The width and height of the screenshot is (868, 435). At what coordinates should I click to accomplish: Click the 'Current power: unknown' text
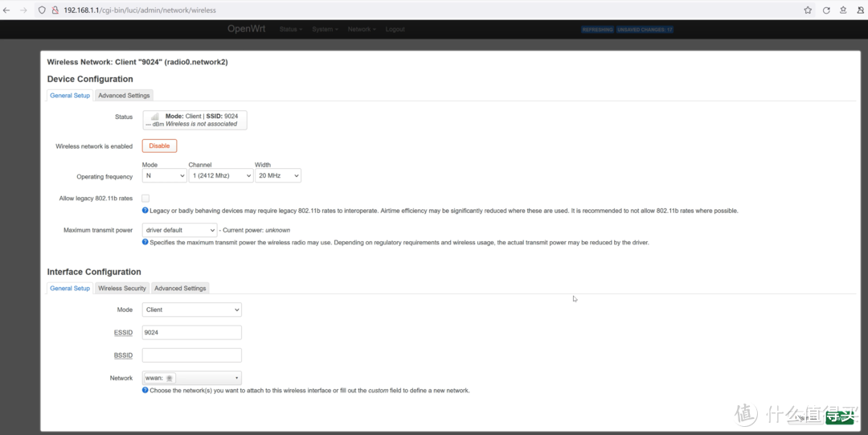click(x=256, y=230)
